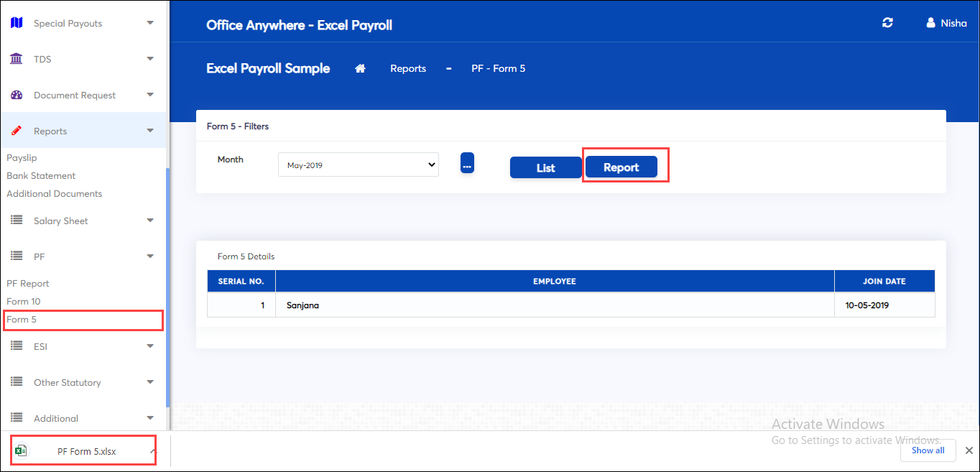
Task: Click the Reports breadcrumb link
Action: pos(408,68)
